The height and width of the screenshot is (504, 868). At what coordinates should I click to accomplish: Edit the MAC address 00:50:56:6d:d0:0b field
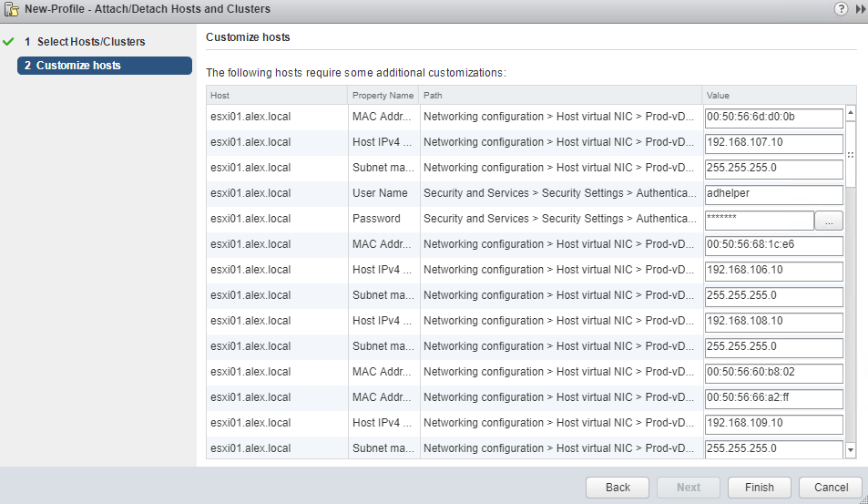pos(773,118)
